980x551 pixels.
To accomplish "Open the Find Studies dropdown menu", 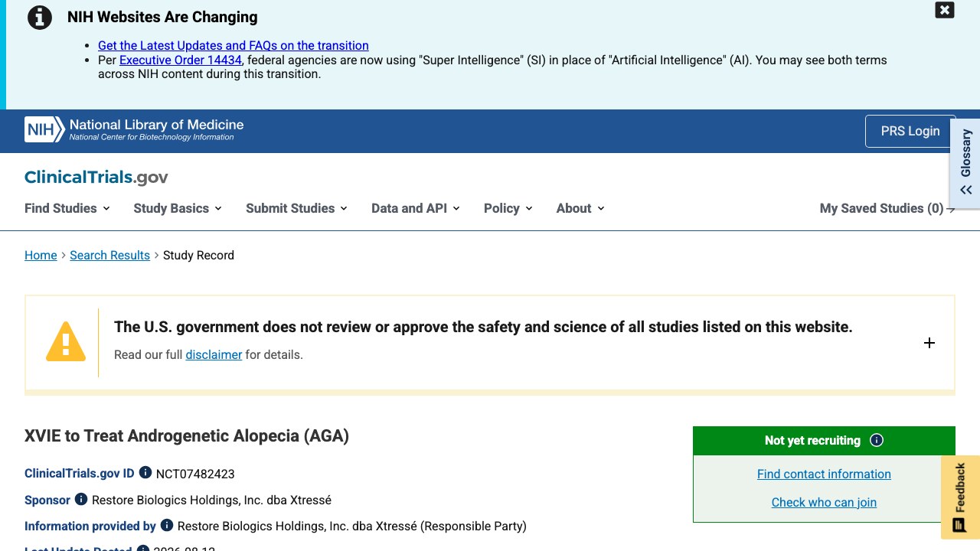I will coord(67,208).
